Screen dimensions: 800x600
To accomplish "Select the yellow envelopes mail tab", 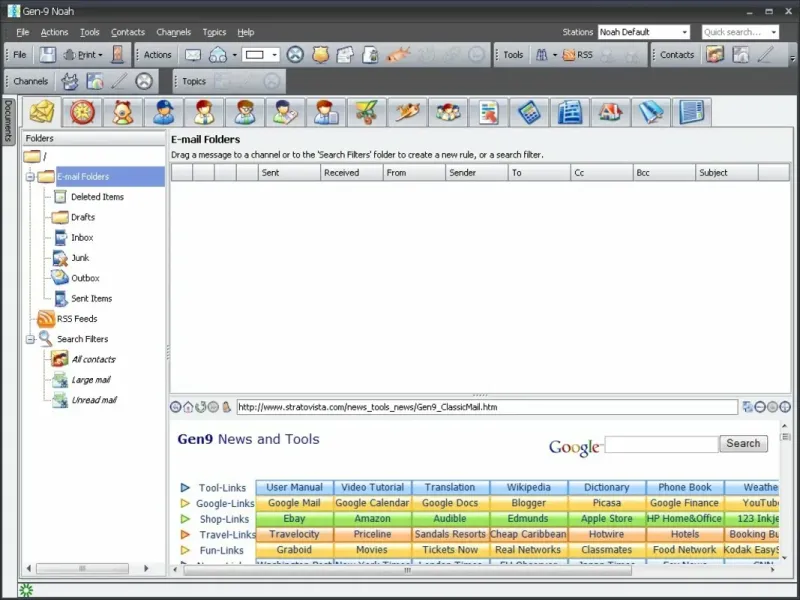I will click(42, 112).
